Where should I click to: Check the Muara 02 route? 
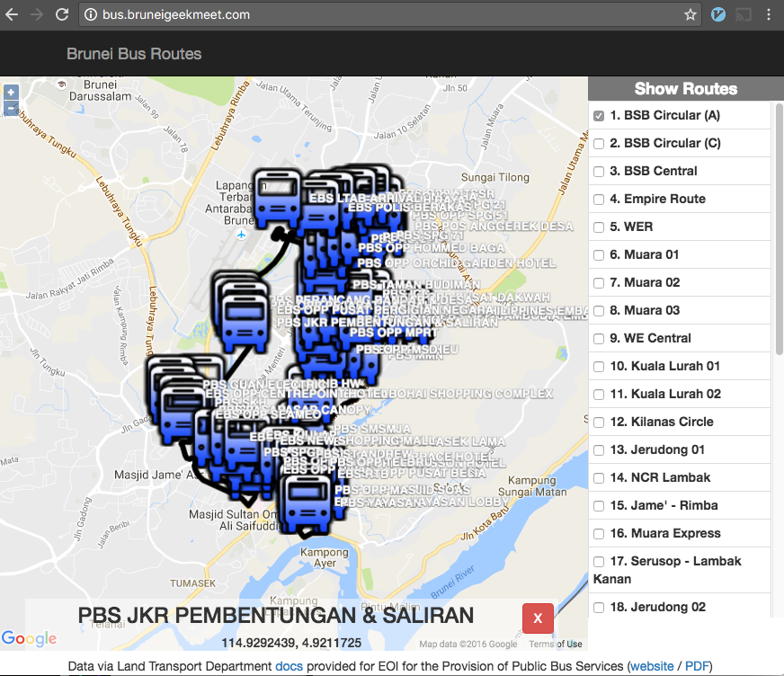(x=598, y=282)
